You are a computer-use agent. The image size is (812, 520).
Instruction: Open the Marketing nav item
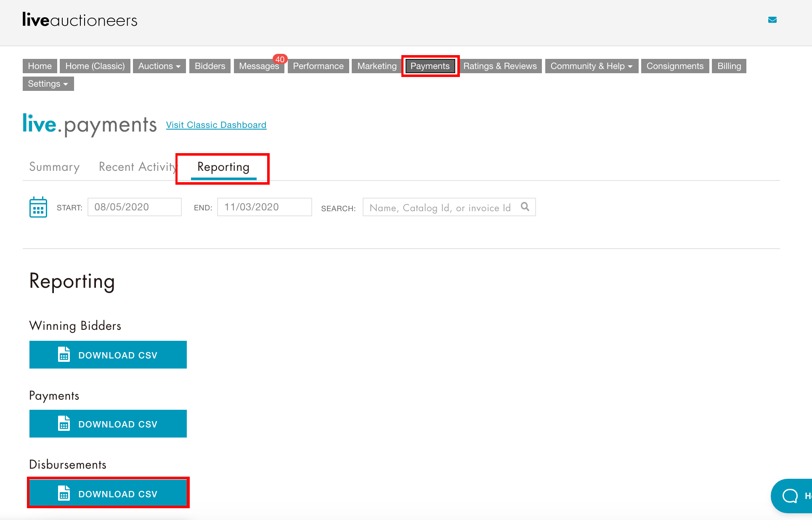pos(377,66)
